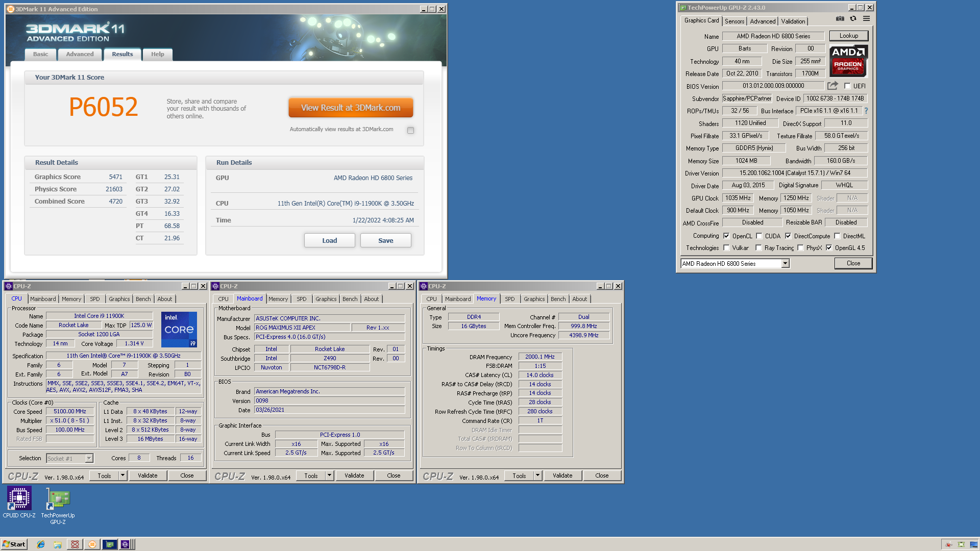Viewport: 980px width, 551px height.
Task: Click the first system tray icon
Action: [948, 544]
